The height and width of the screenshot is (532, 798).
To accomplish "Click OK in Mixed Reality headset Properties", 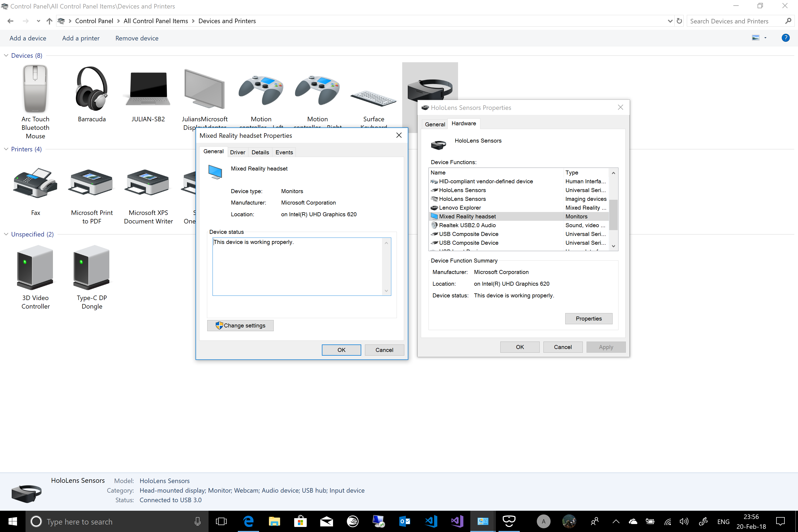I will tap(341, 350).
